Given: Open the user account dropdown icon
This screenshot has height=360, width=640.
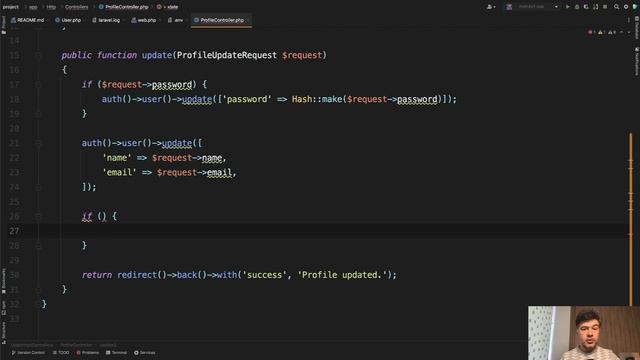Looking at the screenshot, I should [x=491, y=7].
